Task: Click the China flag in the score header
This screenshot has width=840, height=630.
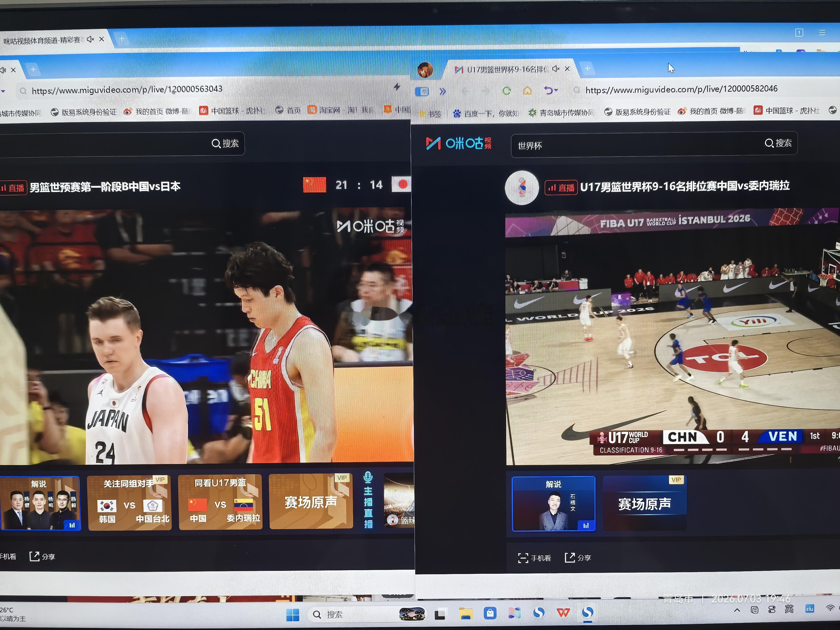Action: (x=314, y=185)
